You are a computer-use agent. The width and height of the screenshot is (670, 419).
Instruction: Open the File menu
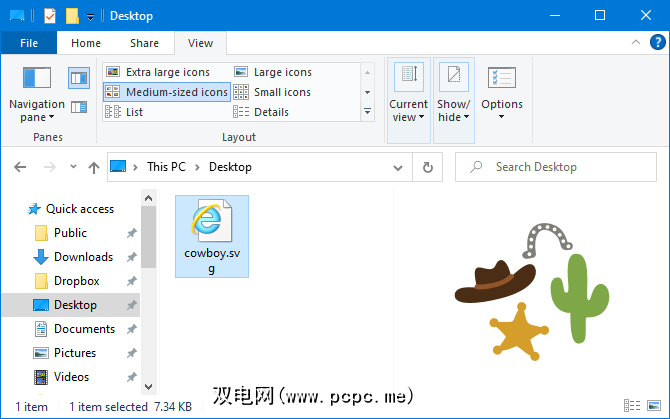click(x=29, y=43)
